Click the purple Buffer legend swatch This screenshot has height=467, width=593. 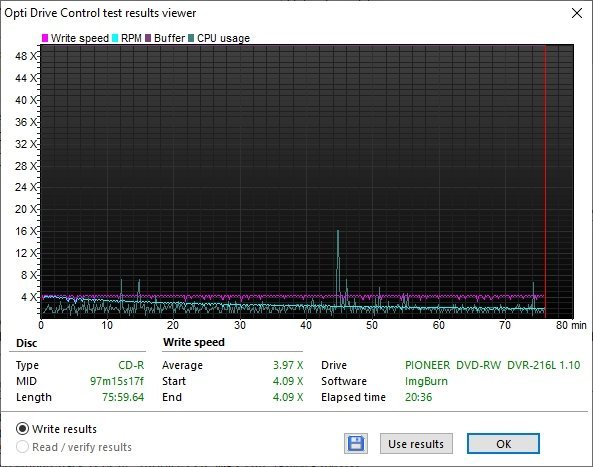[x=148, y=38]
